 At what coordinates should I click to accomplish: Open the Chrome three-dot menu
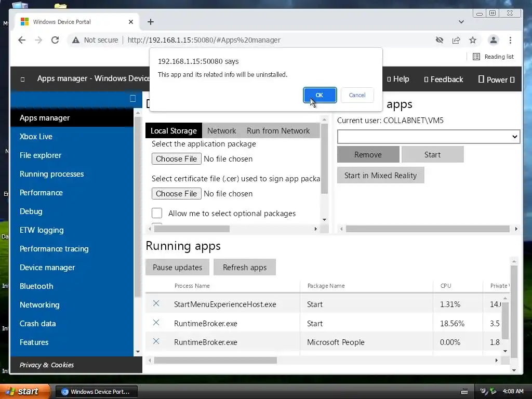(510, 40)
